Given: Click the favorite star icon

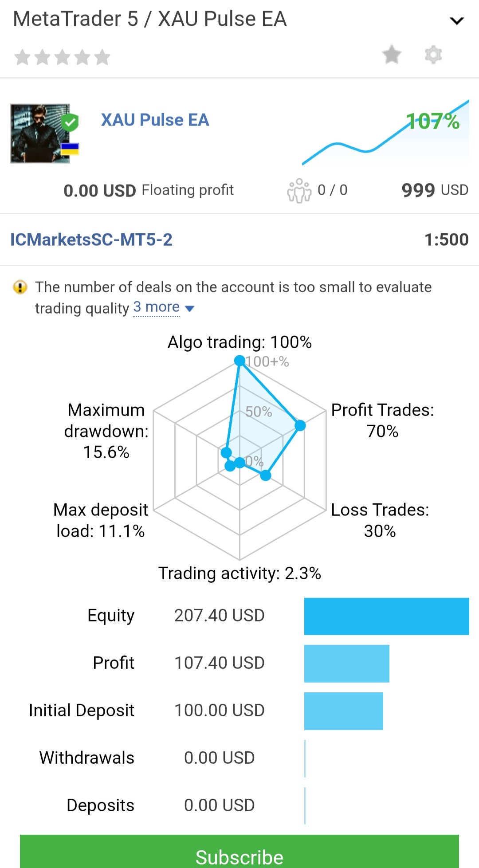Looking at the screenshot, I should point(392,55).
